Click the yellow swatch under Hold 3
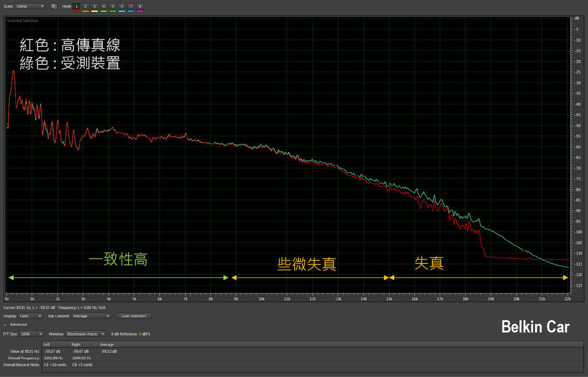This screenshot has height=377, width=588. 95,11
